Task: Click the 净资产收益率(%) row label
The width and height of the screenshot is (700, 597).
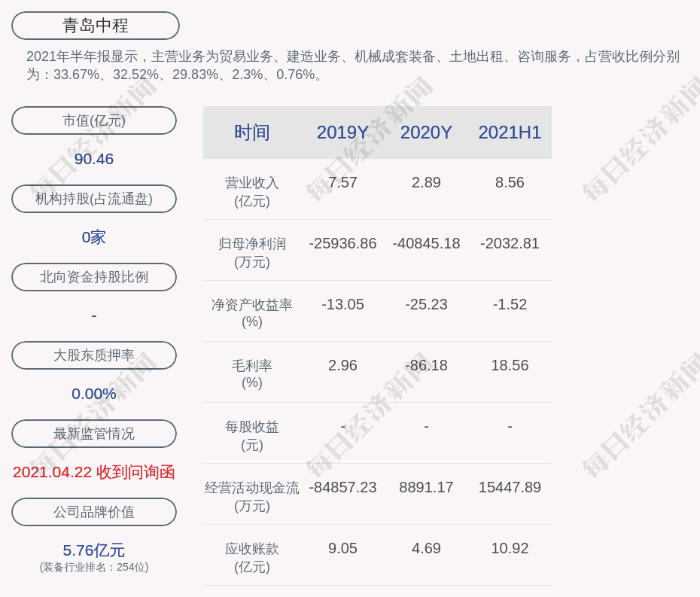Action: [x=251, y=313]
